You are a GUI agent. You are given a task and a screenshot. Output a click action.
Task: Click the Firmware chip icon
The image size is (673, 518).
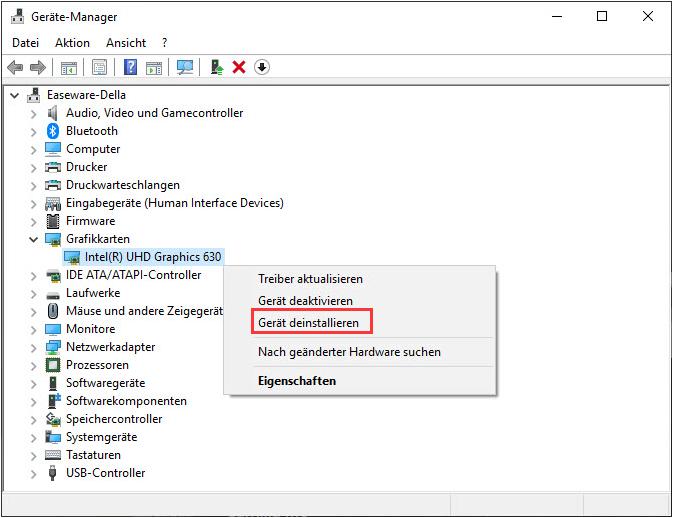53,221
